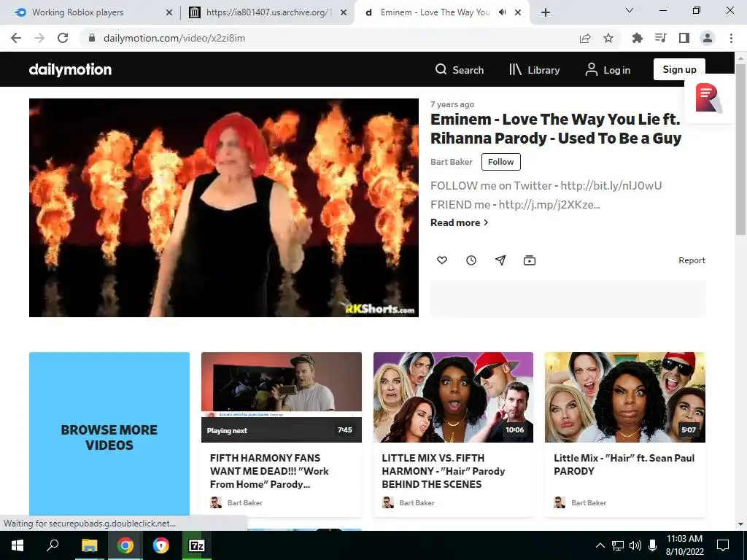Open Bart Baker channel name under title

click(x=451, y=162)
